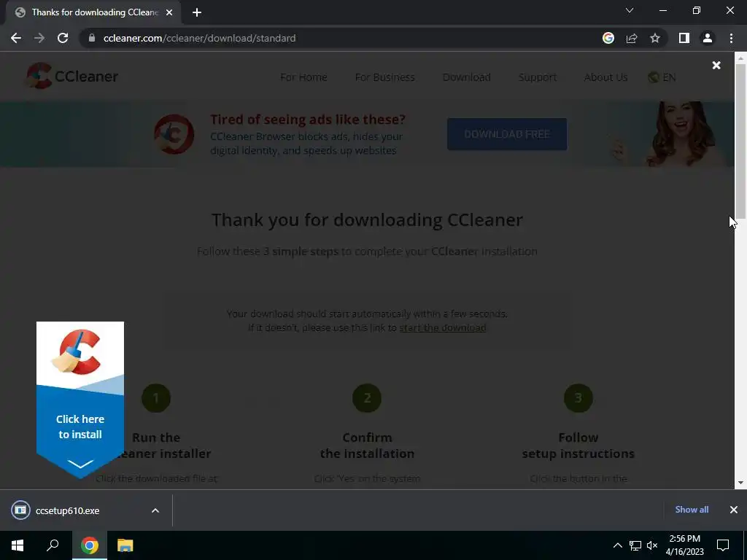Open the For Business menu

point(385,77)
